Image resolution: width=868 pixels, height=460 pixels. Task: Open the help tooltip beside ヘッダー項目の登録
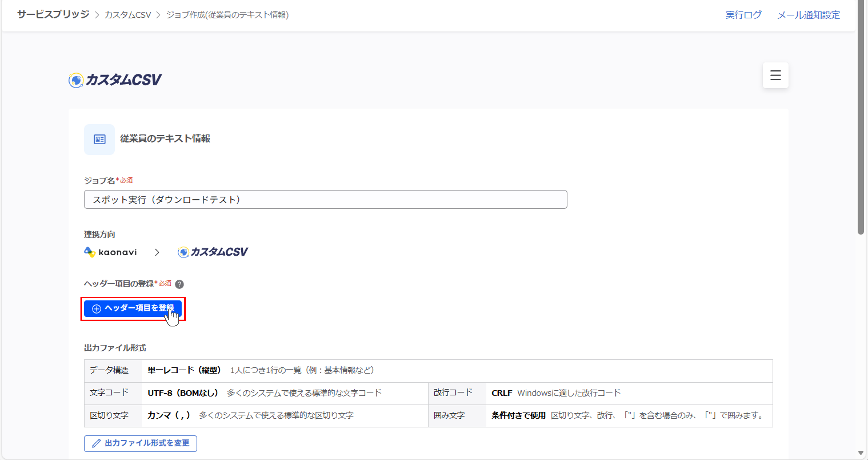pos(180,284)
